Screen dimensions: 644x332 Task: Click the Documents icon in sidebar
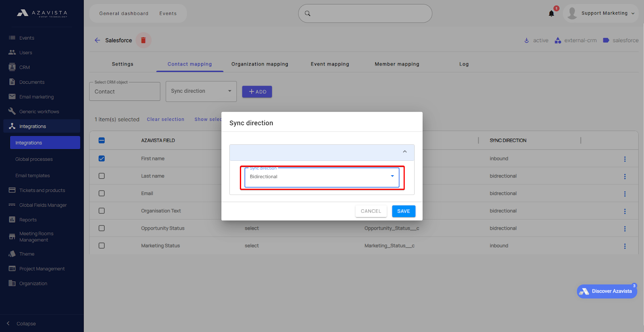[12, 82]
